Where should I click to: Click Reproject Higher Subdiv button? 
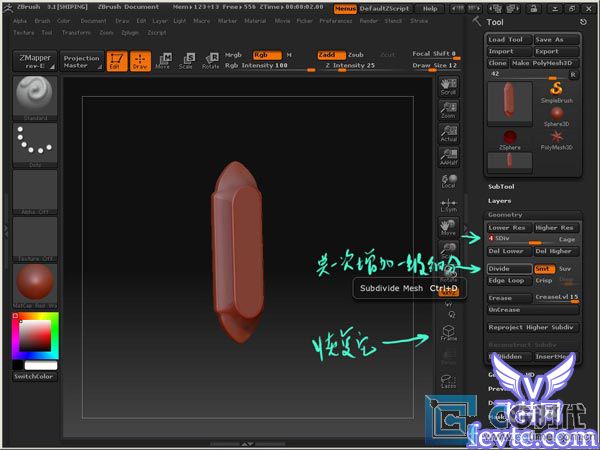click(533, 328)
